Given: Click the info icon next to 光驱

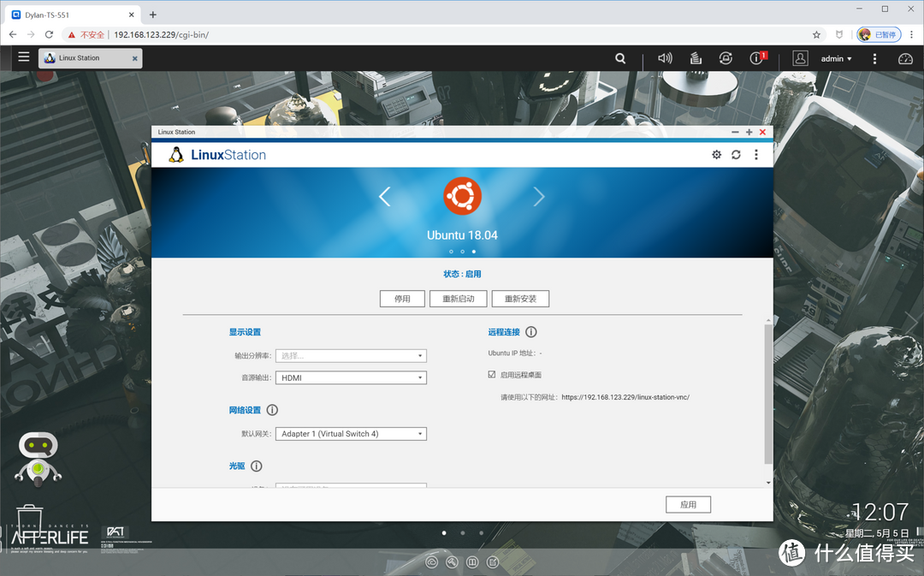Looking at the screenshot, I should [x=257, y=466].
